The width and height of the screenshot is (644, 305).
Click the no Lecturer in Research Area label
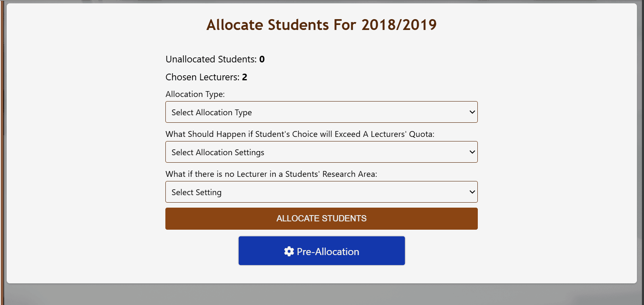tap(271, 174)
